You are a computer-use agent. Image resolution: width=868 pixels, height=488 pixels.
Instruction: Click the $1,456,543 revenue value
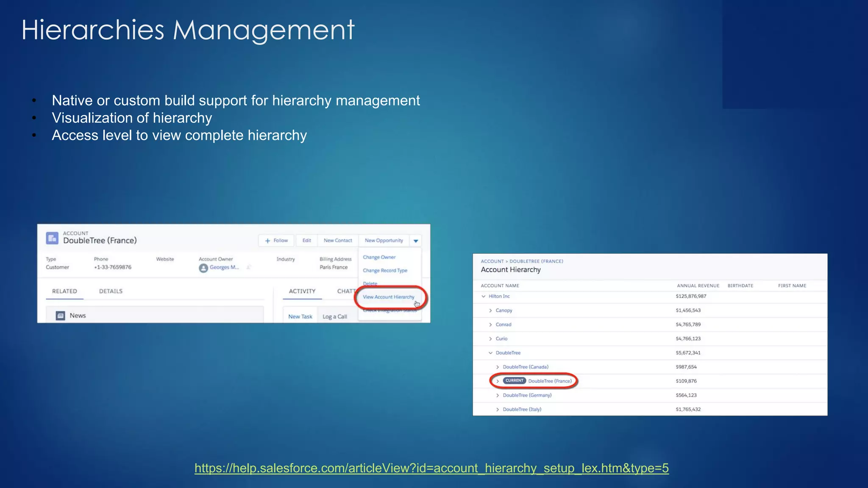click(x=688, y=311)
